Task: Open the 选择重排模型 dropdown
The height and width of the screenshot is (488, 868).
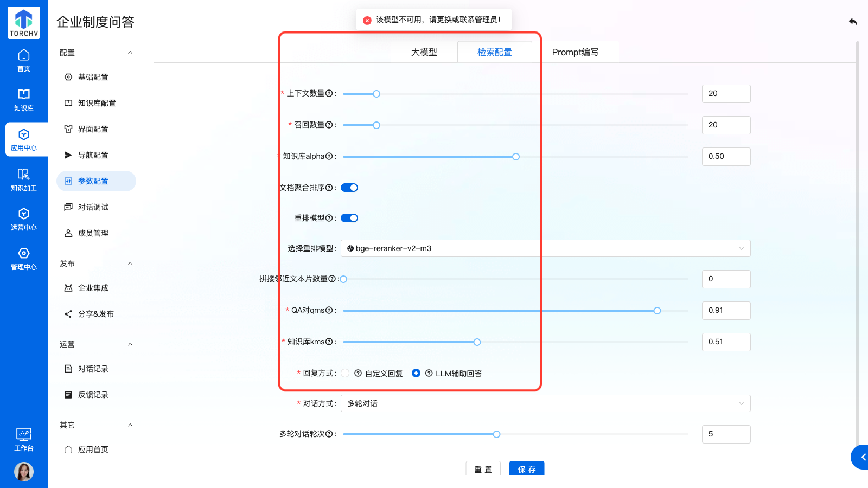Action: (x=545, y=248)
